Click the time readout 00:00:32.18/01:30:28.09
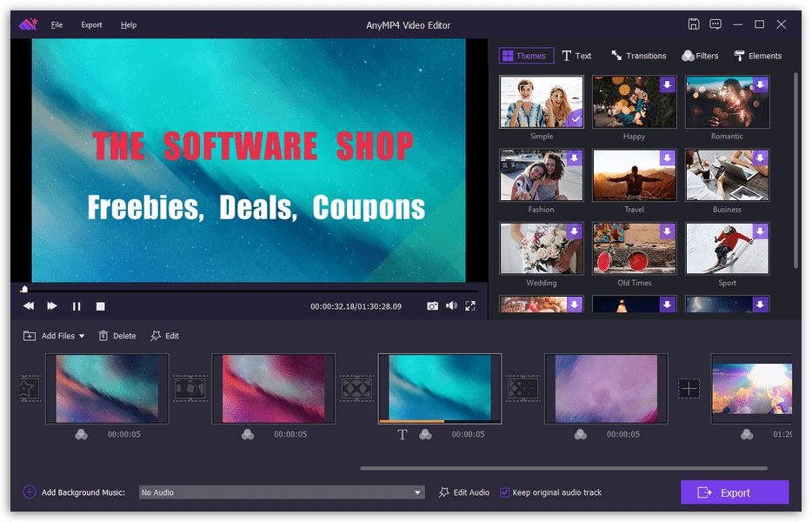The height and width of the screenshot is (522, 812). (x=356, y=306)
